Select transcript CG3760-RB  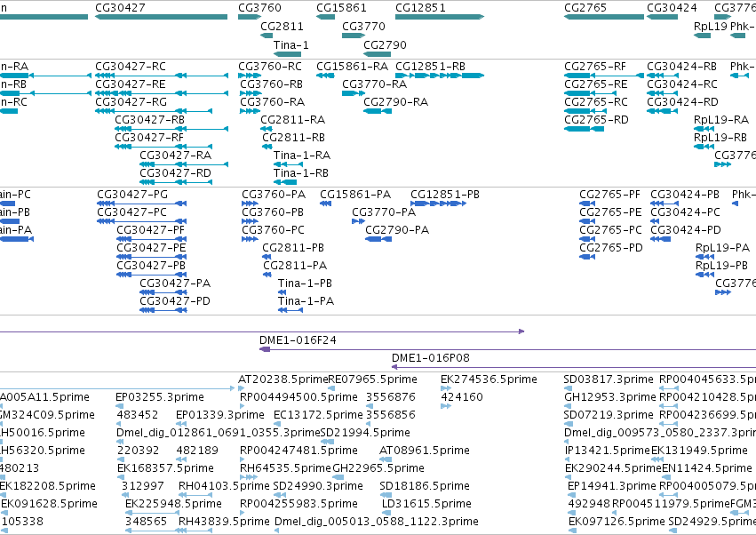coord(251,93)
